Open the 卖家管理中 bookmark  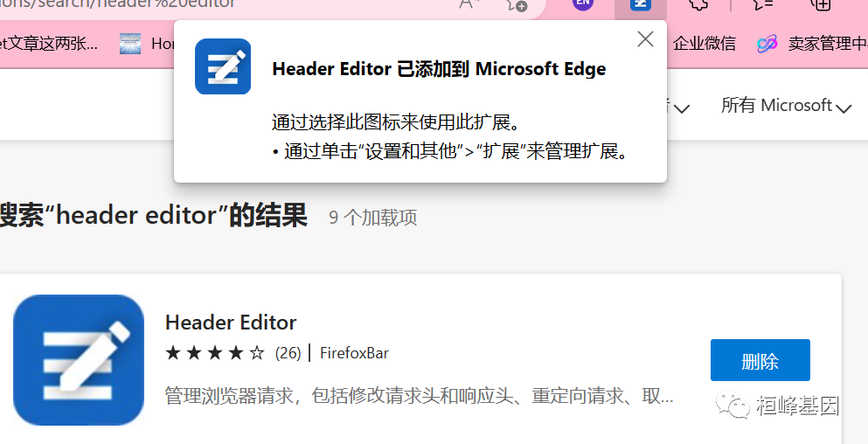(811, 43)
